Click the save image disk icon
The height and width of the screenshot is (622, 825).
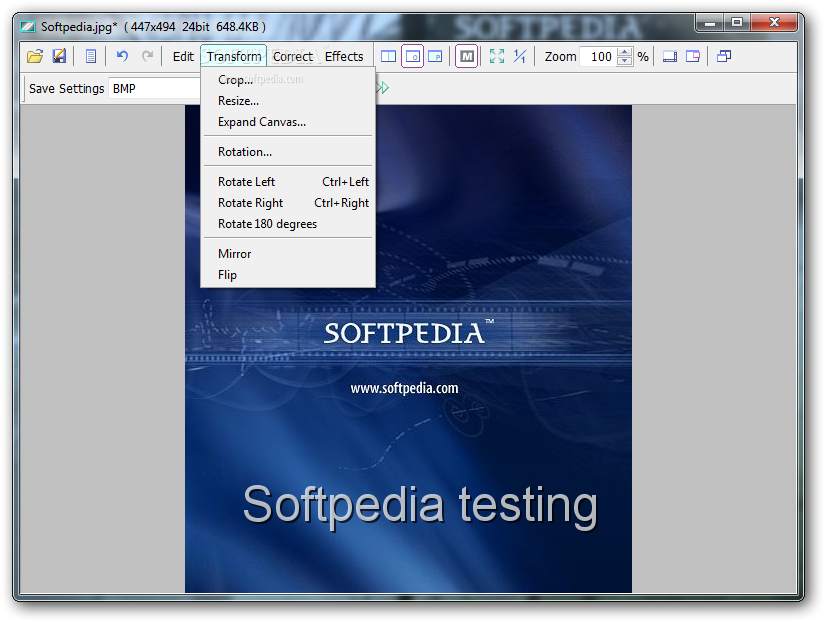(x=59, y=56)
